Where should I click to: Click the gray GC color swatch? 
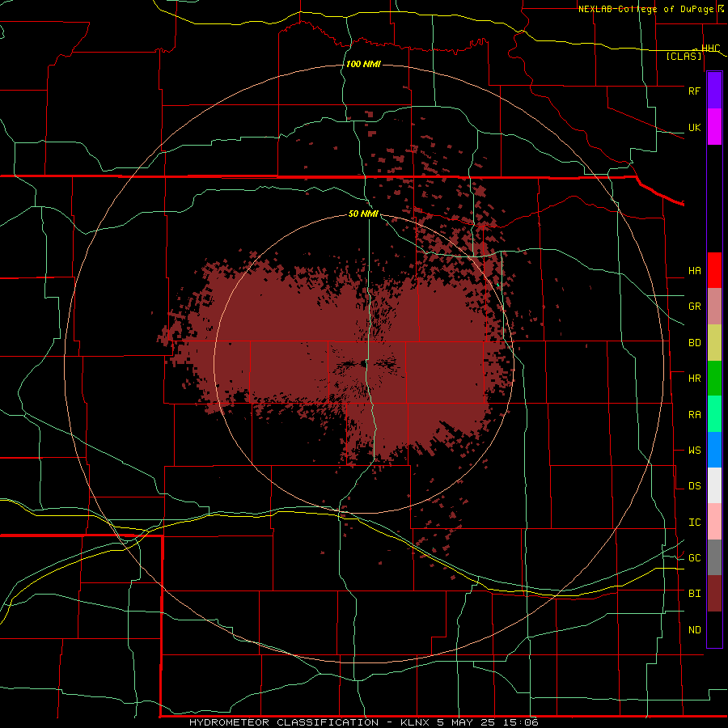[x=714, y=557]
